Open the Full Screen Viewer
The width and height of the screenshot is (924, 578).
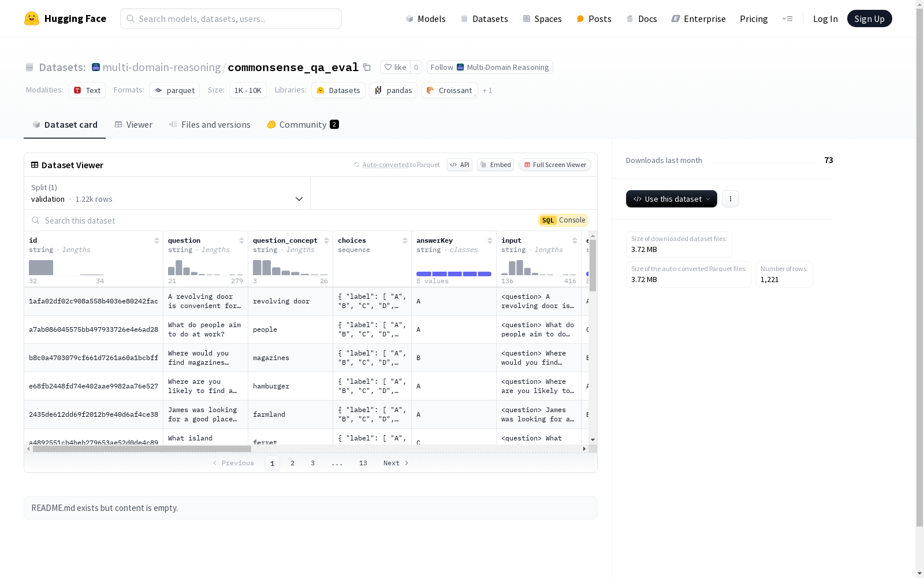[x=554, y=165]
